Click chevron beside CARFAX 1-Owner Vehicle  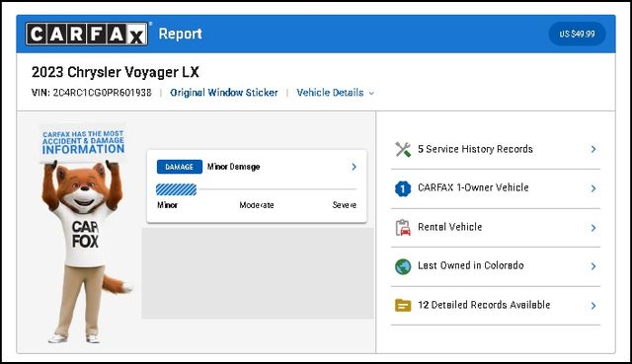click(x=593, y=188)
